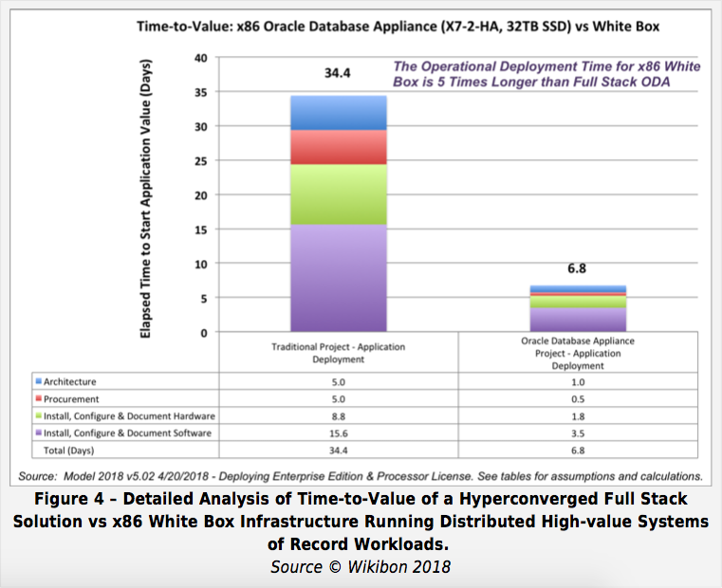The height and width of the screenshot is (588, 722).
Task: Click the '34.4' label above tall bar
Action: pyautogui.click(x=338, y=73)
